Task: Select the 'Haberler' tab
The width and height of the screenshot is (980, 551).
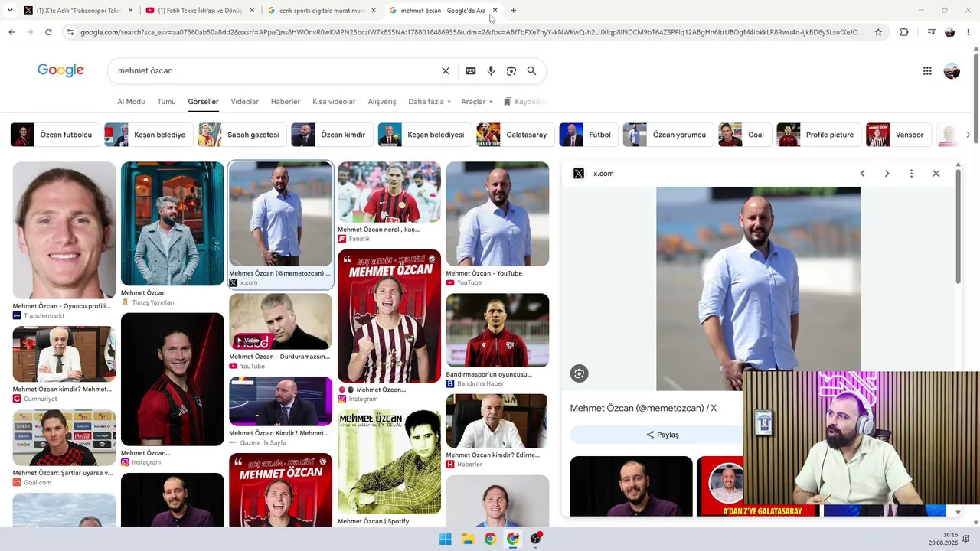Action: click(x=286, y=102)
